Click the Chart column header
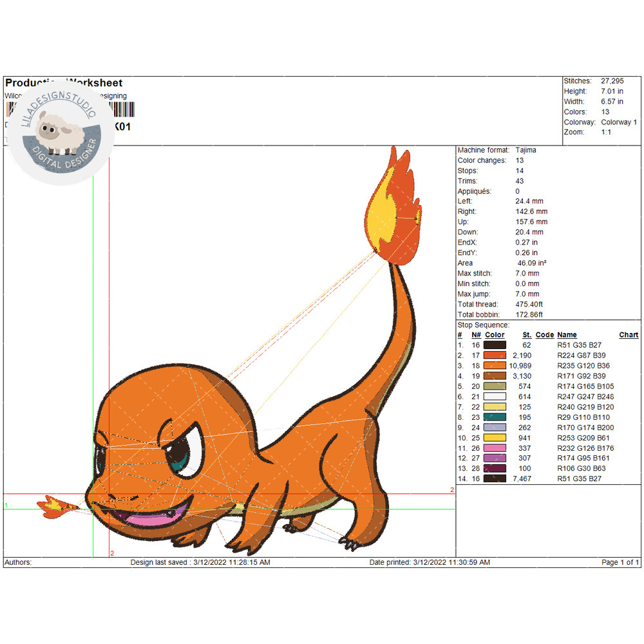The width and height of the screenshot is (644, 644). (x=629, y=335)
